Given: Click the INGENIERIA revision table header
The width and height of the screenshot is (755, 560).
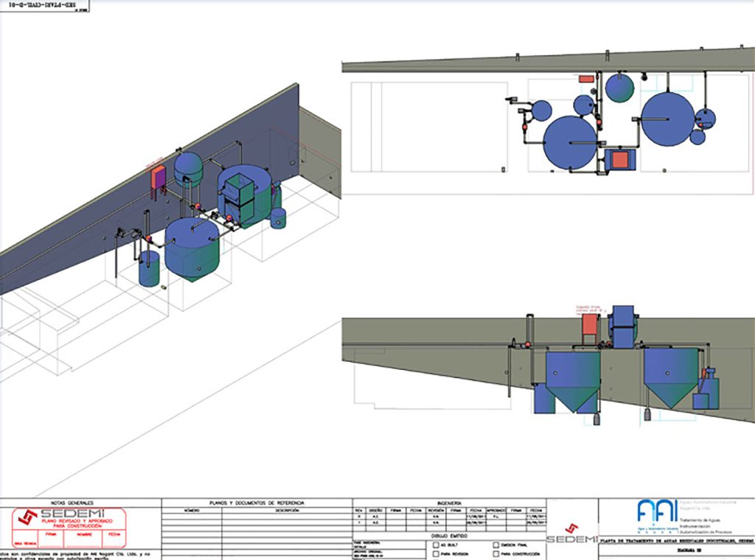Looking at the screenshot, I should pyautogui.click(x=448, y=503).
